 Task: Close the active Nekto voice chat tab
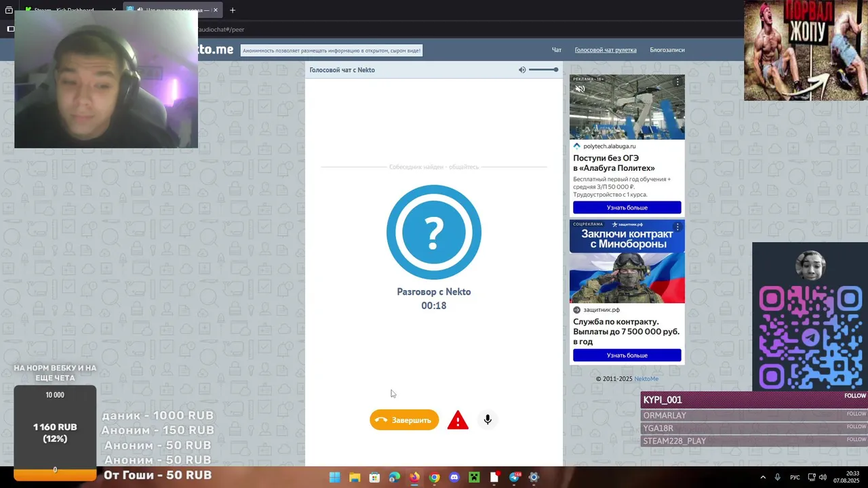216,10
